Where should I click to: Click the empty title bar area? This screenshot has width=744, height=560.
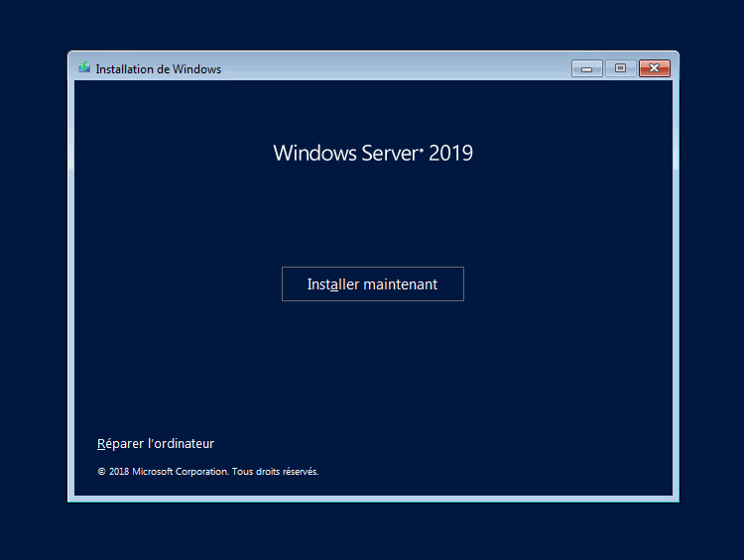[x=397, y=68]
